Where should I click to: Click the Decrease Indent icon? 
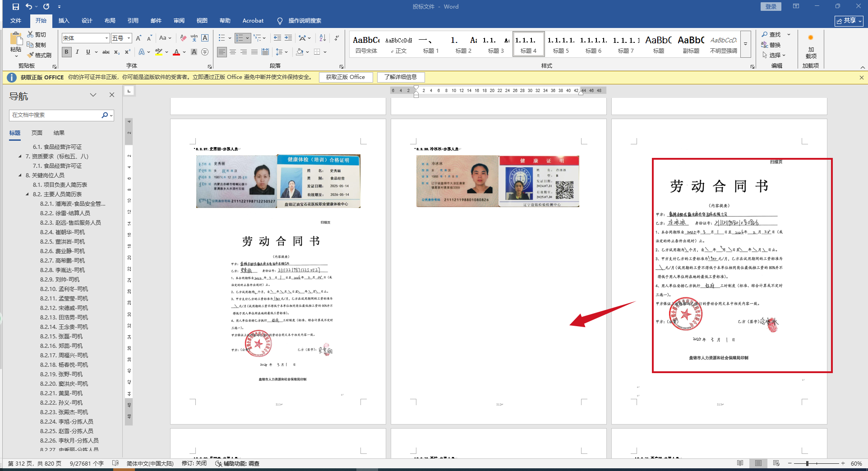tap(277, 38)
